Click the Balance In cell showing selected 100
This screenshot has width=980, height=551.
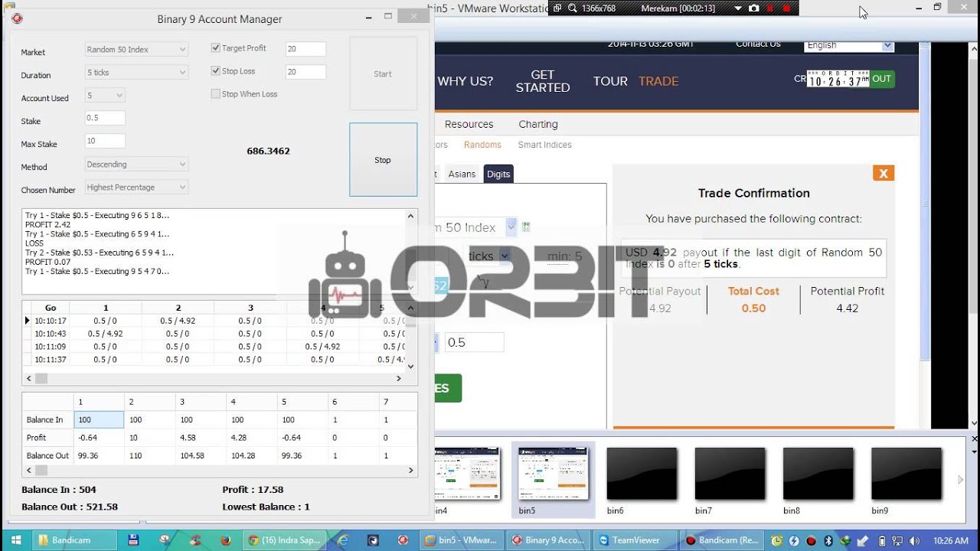pos(99,419)
